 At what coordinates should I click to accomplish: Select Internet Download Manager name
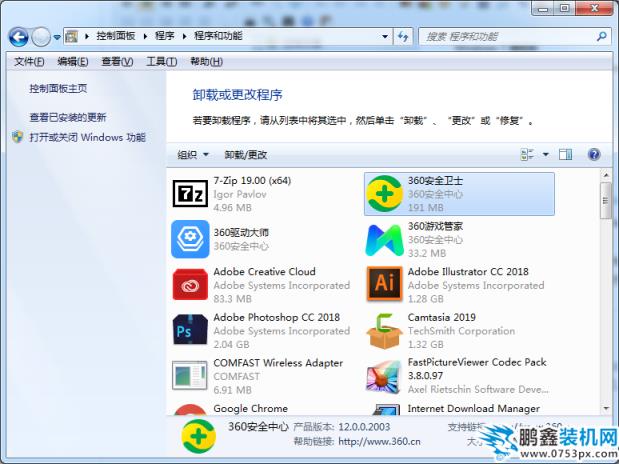pyautogui.click(x=474, y=409)
